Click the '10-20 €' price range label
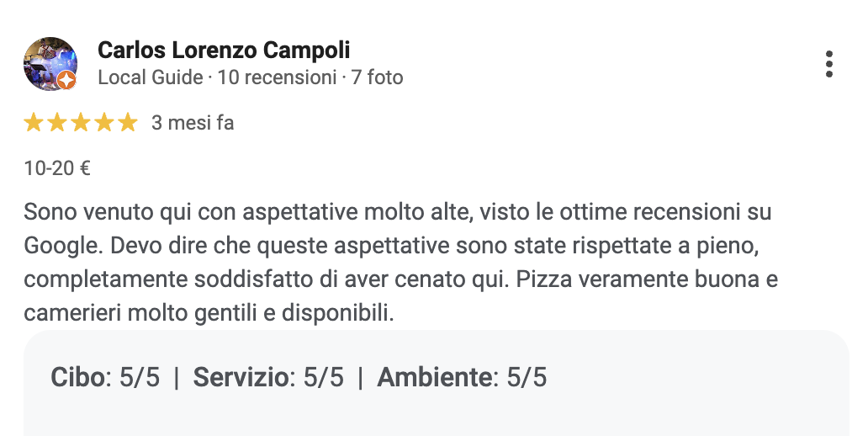 pos(57,168)
